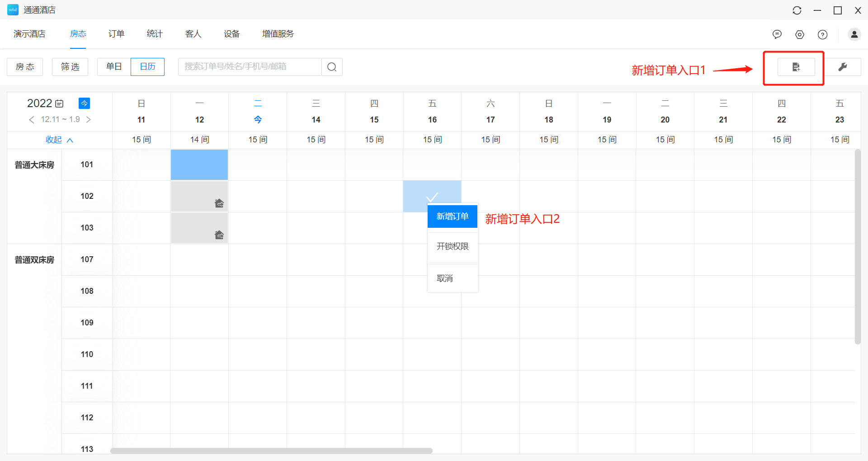Click the order search input field
Image resolution: width=868 pixels, height=461 pixels.
click(x=250, y=67)
